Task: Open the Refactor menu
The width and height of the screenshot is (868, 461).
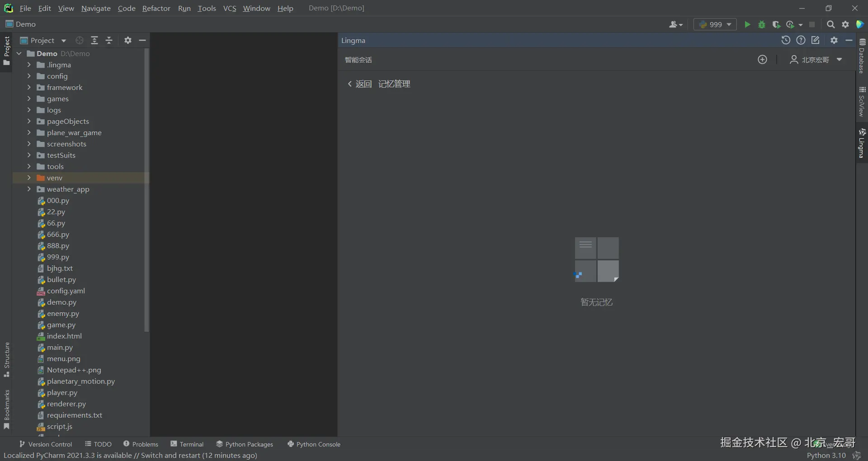Action: (x=156, y=8)
